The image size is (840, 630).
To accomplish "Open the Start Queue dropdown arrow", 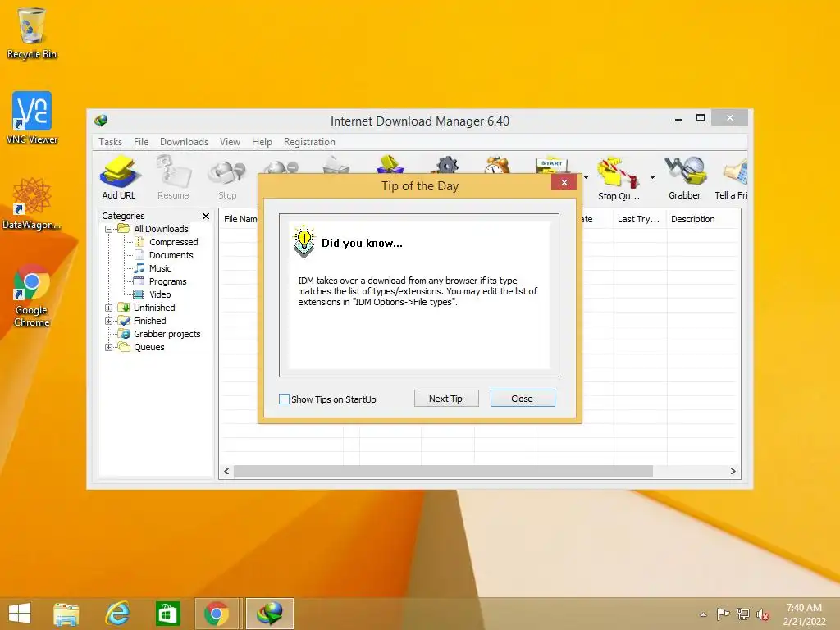I will 586,177.
